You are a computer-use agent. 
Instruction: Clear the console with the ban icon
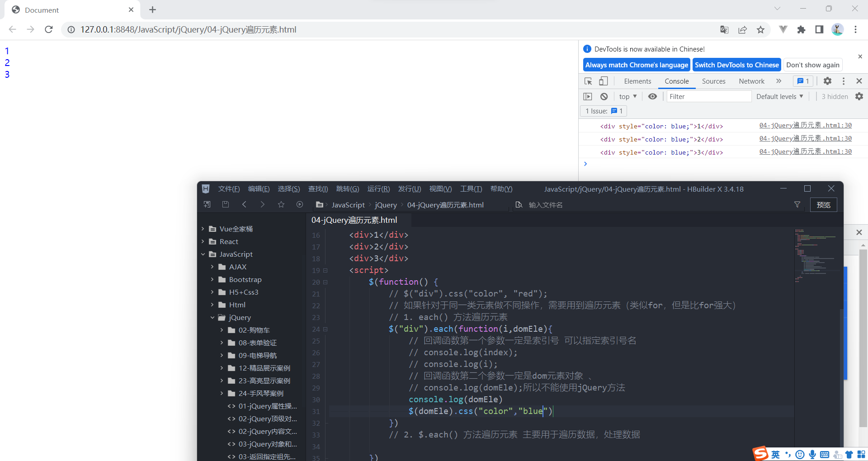[604, 96]
